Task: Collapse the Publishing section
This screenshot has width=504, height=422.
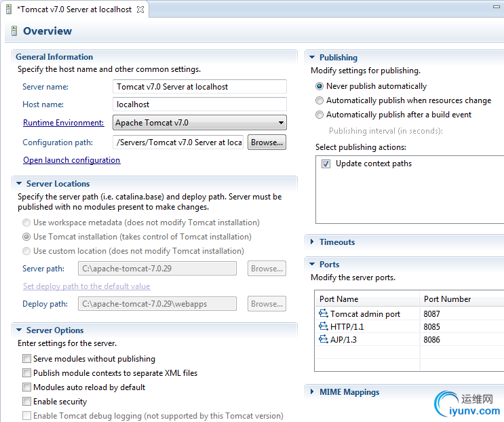Action: point(312,57)
